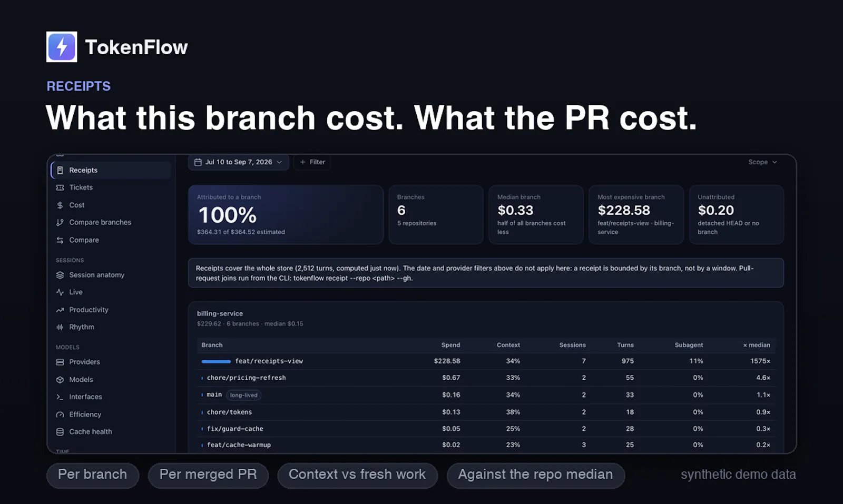
Task: Click the chevron next to Scope
Action: [775, 162]
